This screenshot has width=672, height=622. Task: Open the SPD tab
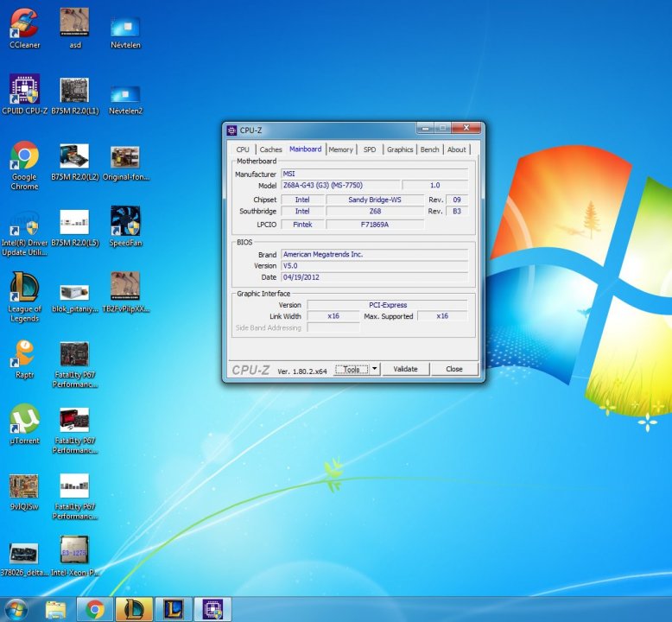(370, 149)
